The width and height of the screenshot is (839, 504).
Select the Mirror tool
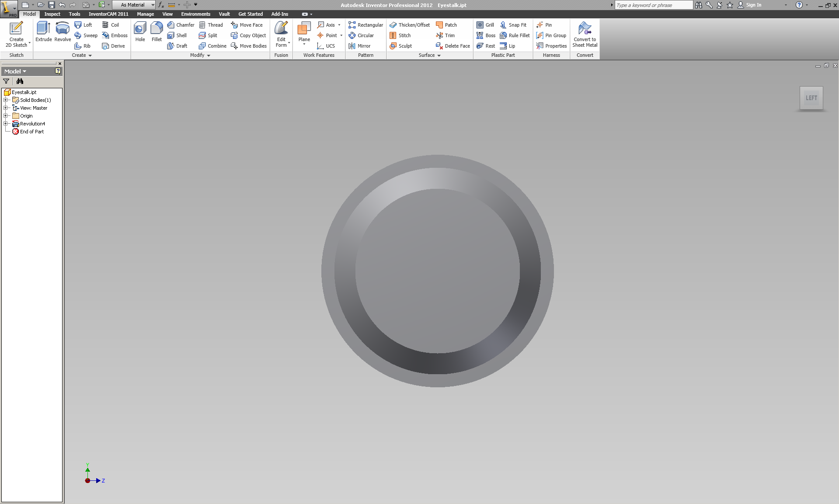[x=359, y=46]
